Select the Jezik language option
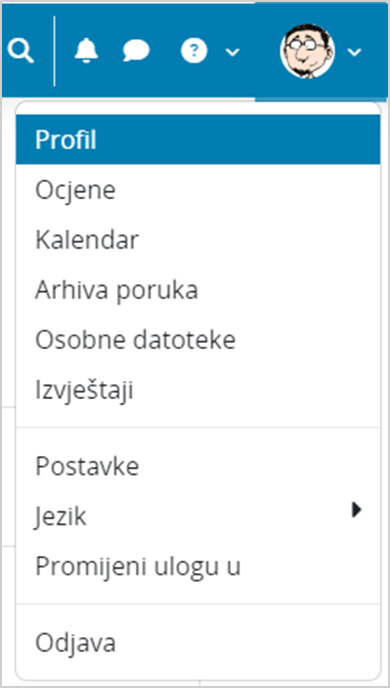Viewport: 390px width, 688px height. [198, 516]
